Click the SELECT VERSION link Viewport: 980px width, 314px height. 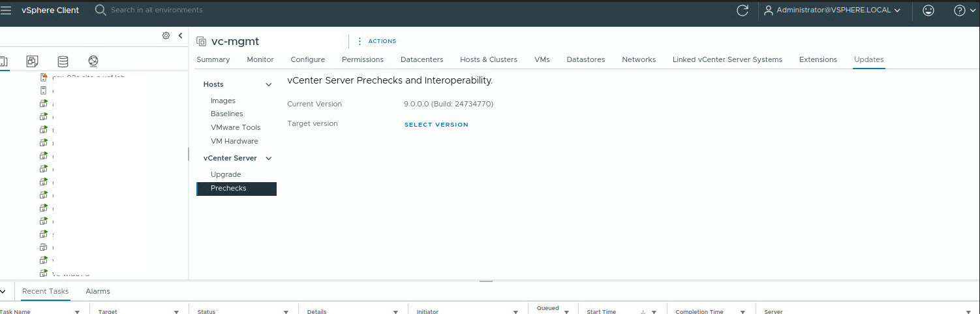[436, 125]
